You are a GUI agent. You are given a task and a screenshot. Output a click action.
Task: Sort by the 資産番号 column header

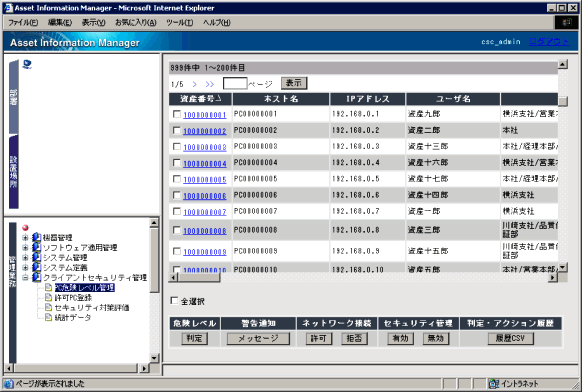coord(200,99)
